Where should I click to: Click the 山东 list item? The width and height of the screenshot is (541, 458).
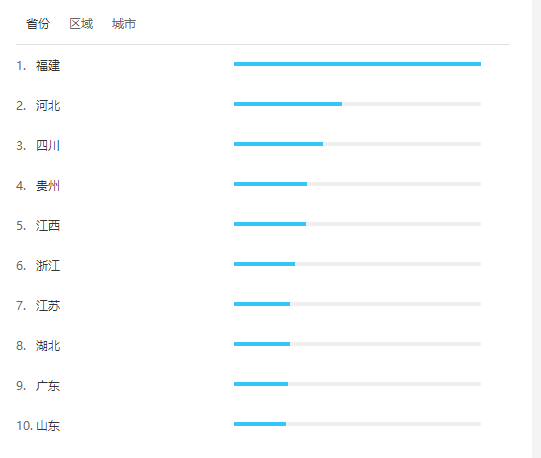pyautogui.click(x=48, y=426)
